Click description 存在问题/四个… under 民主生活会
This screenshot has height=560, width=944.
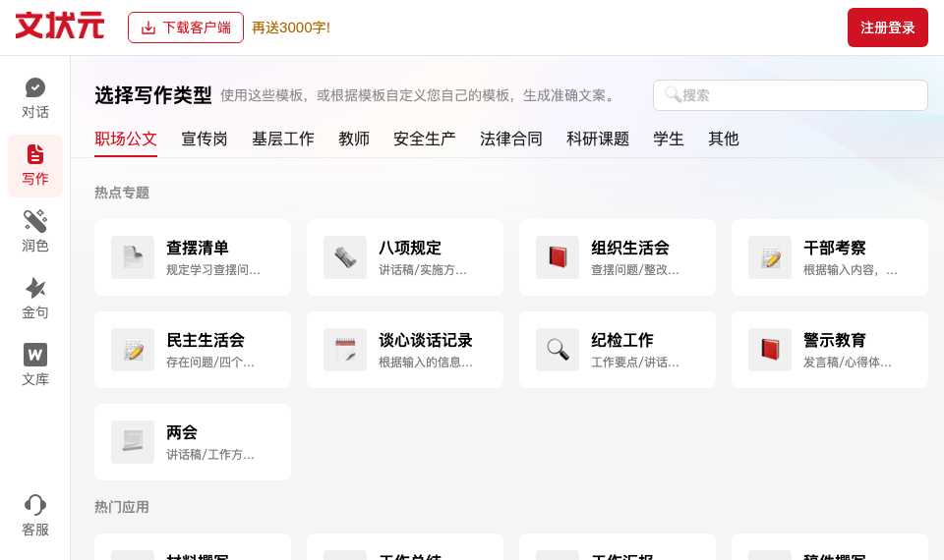(210, 363)
